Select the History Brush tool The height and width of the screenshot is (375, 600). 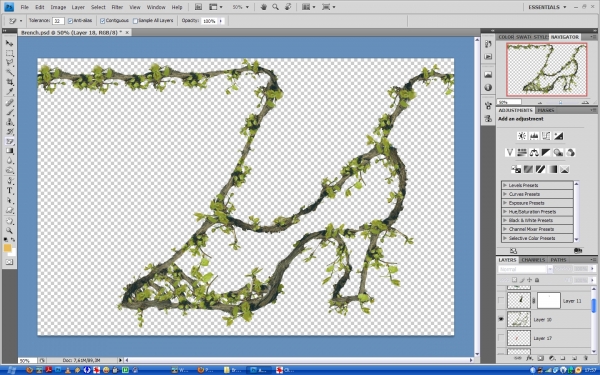click(10, 132)
